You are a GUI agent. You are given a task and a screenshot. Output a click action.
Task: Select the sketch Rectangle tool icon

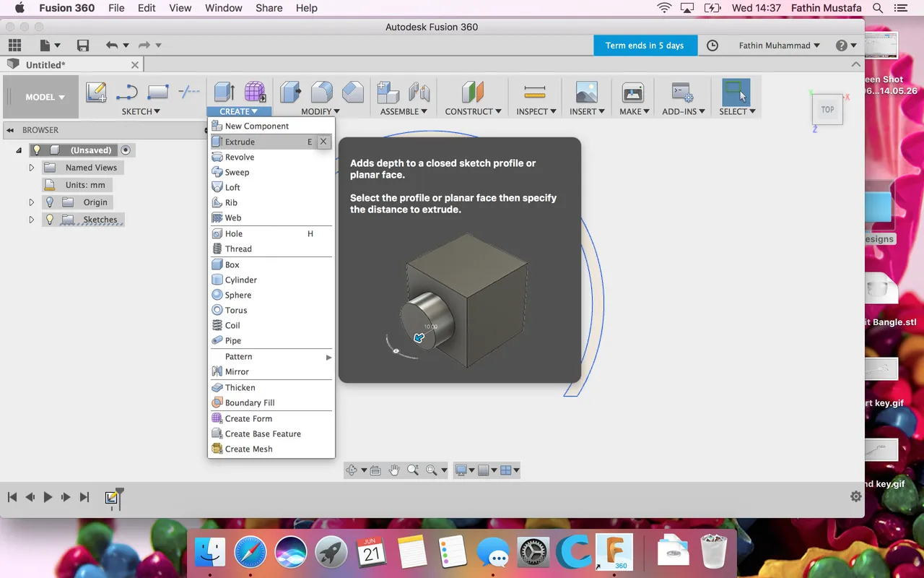(x=157, y=92)
